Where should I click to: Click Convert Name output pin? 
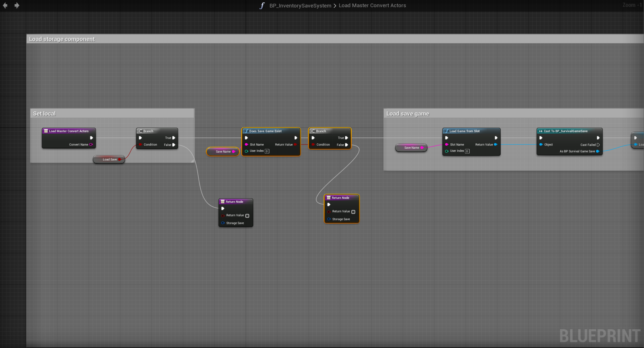pos(91,144)
